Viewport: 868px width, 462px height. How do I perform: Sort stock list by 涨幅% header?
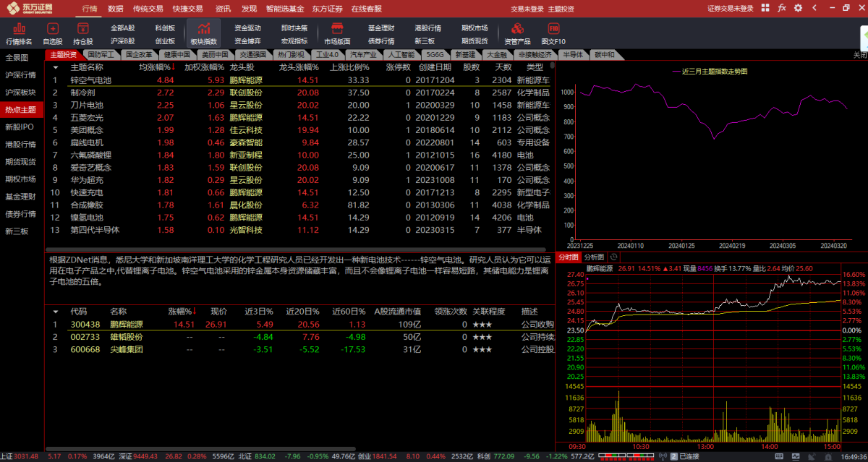tap(182, 311)
